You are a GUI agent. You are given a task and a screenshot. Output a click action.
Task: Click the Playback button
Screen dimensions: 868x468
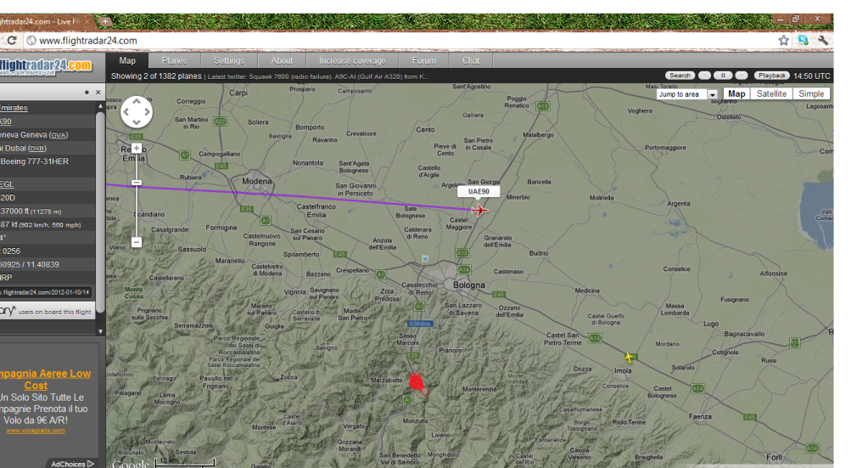pyautogui.click(x=772, y=76)
